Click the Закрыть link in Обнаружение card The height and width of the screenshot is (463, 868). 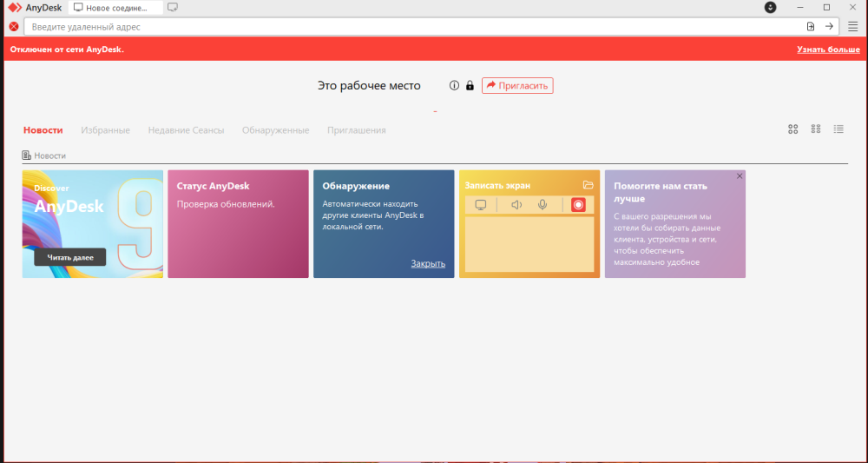tap(428, 263)
